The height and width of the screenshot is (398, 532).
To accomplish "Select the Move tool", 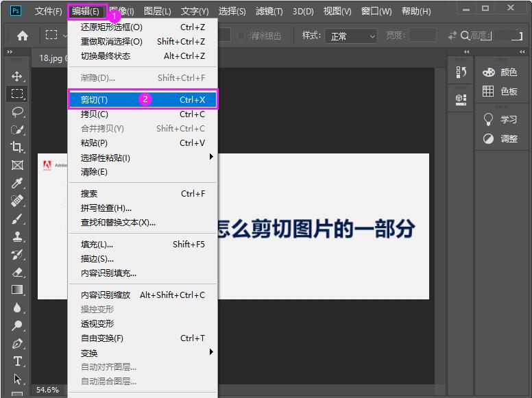I will [x=17, y=76].
